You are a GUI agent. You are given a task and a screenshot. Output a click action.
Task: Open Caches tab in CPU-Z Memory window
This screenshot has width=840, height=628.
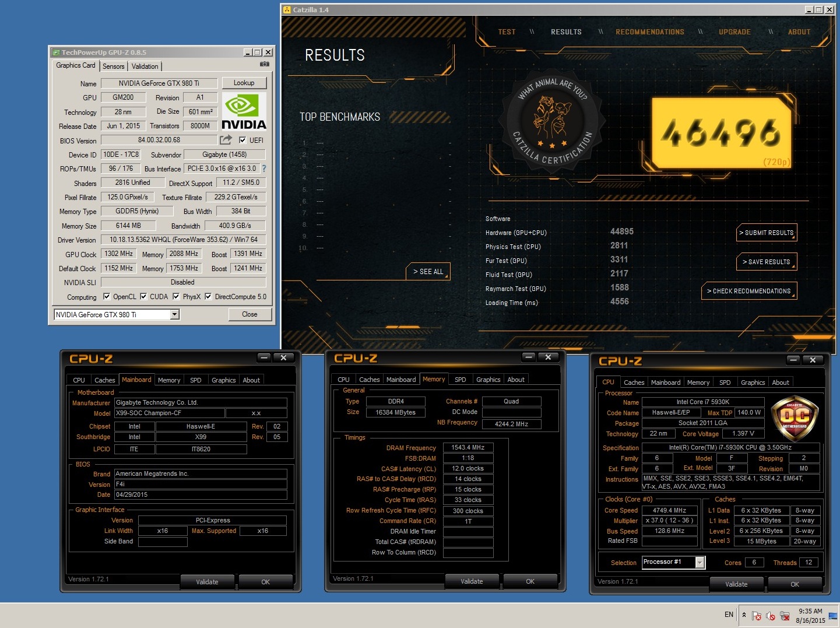[x=370, y=380]
